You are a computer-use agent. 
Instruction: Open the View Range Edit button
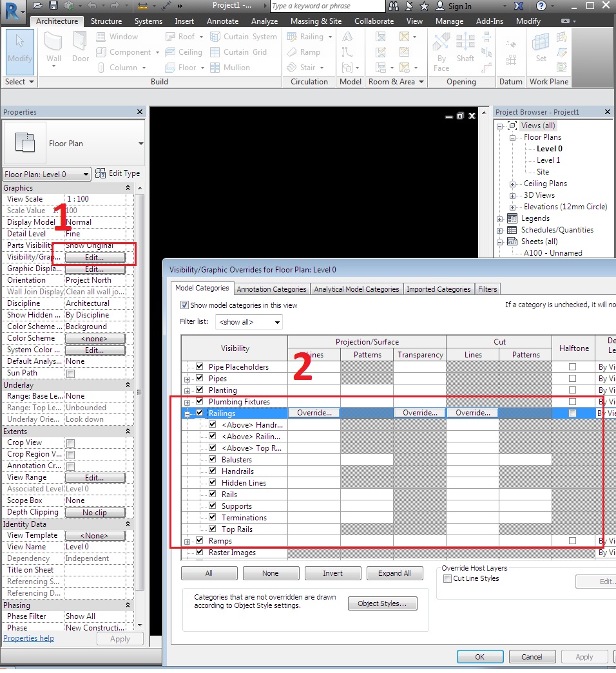[x=95, y=478]
